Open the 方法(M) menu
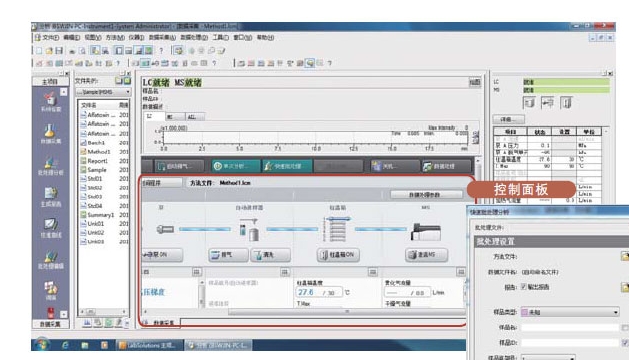The height and width of the screenshot is (360, 629). [115, 37]
